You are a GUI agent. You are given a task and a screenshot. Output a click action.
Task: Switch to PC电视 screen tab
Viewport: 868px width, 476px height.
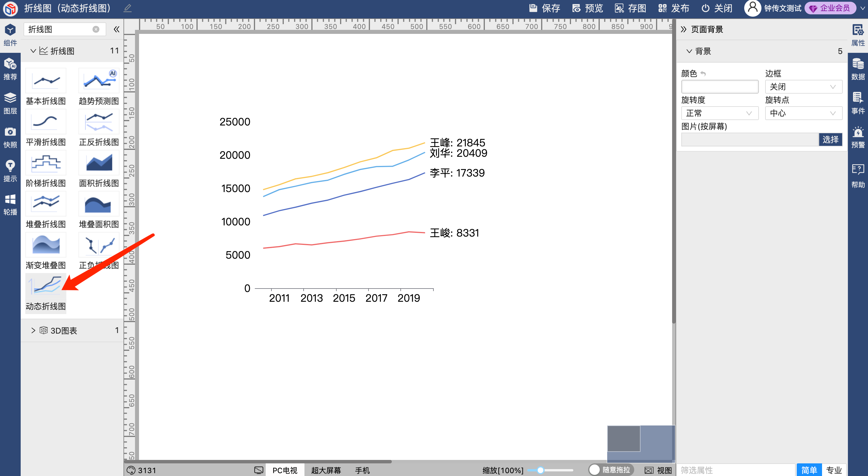285,470
